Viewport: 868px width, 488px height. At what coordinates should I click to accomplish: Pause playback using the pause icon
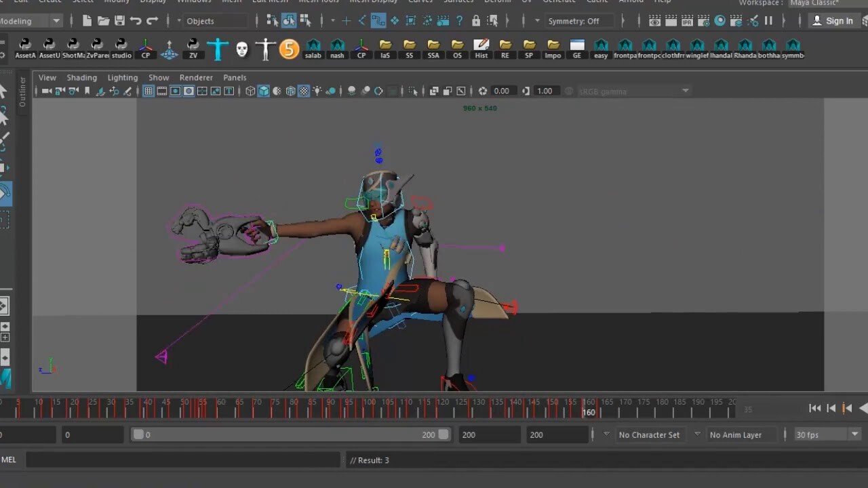[x=770, y=21]
